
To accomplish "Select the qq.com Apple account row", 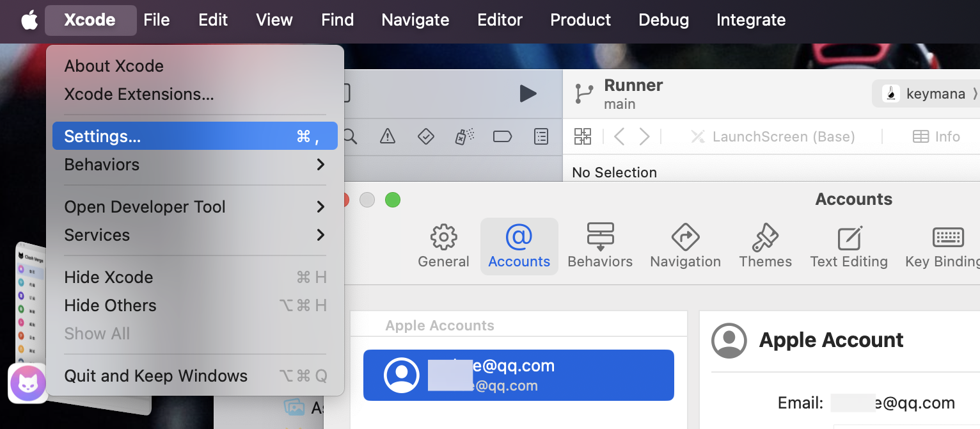I will coord(518,375).
